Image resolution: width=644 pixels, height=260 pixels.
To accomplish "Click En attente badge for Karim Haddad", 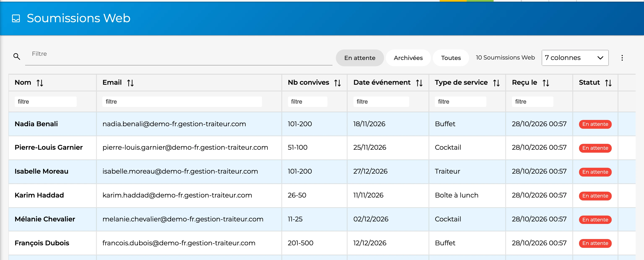I will [x=595, y=196].
